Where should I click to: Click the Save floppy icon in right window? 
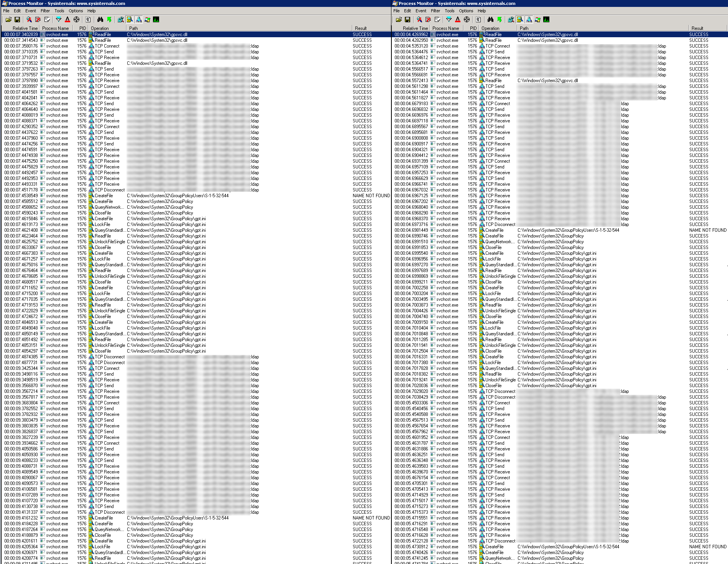pos(408,20)
